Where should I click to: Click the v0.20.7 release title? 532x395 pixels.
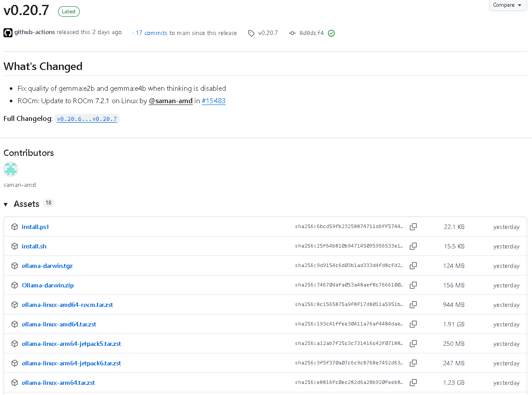pos(26,11)
